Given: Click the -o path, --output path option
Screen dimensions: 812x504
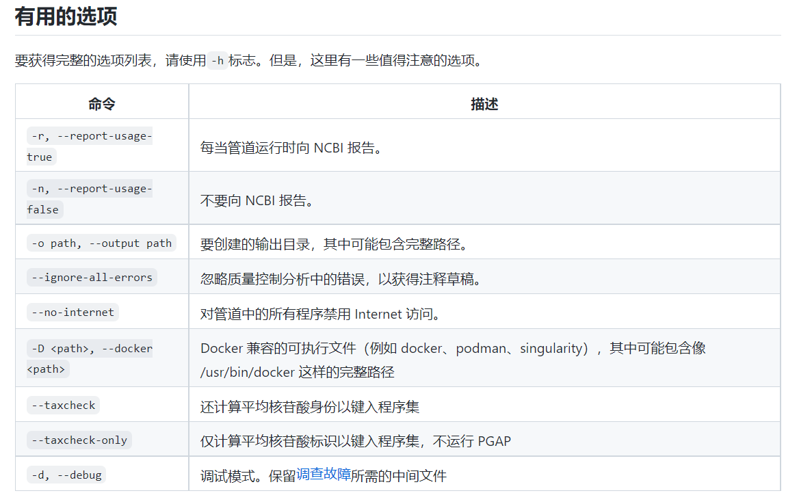Looking at the screenshot, I should coord(101,241).
